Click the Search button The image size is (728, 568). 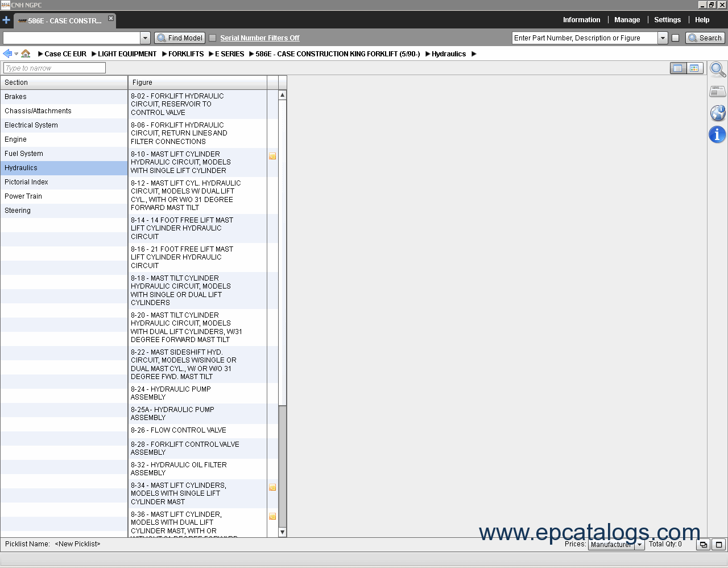click(705, 38)
